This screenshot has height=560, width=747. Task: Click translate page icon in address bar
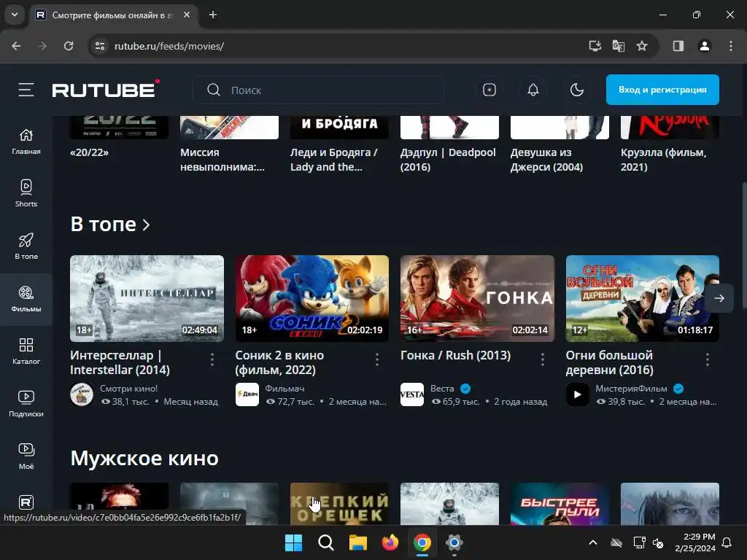point(619,46)
